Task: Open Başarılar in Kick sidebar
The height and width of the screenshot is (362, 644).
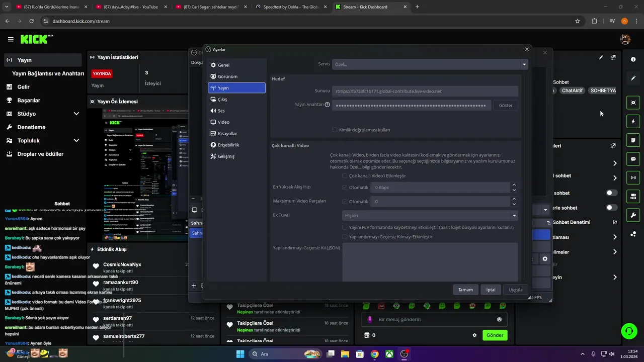Action: point(42,100)
